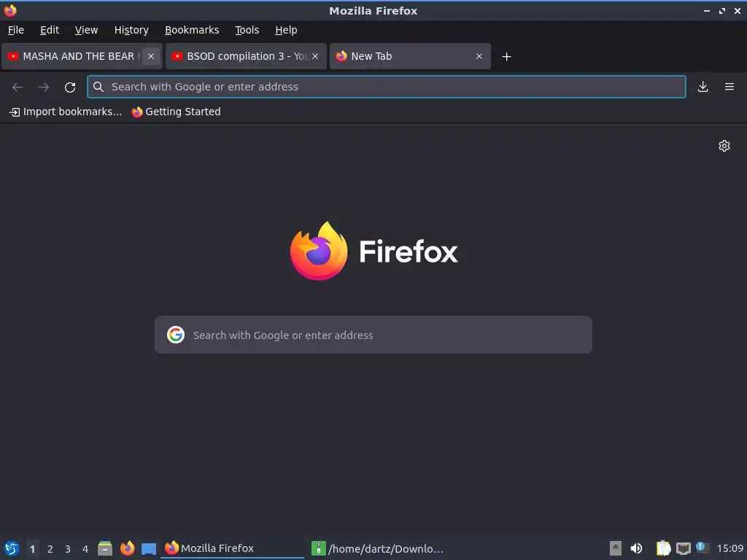
Task: Select the /home/dartz/Downlo... taskbar window
Action: (x=378, y=548)
